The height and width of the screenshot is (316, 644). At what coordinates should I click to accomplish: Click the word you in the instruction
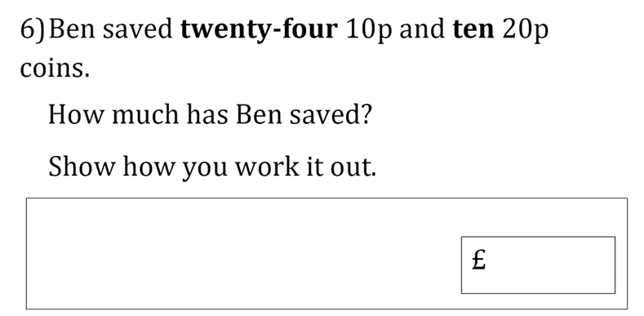coord(205,169)
